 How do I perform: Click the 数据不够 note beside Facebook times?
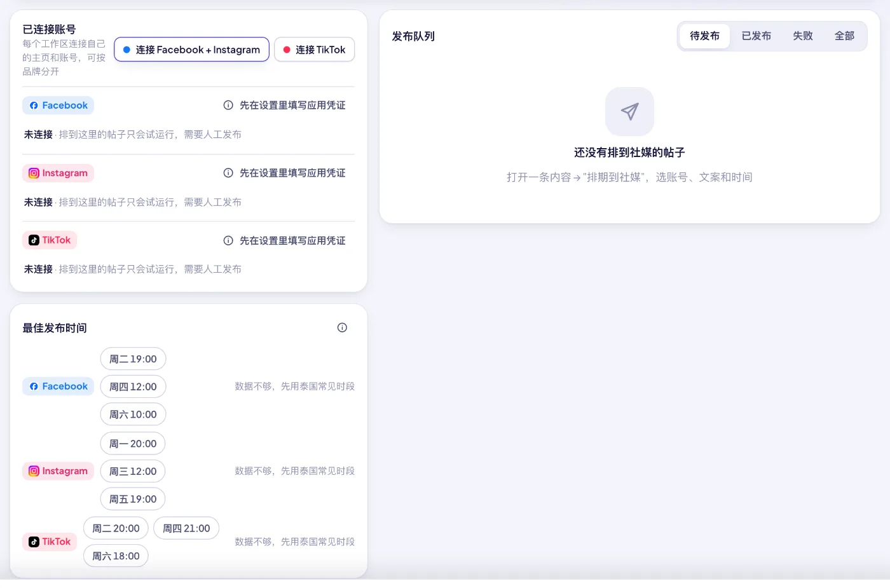pos(294,386)
